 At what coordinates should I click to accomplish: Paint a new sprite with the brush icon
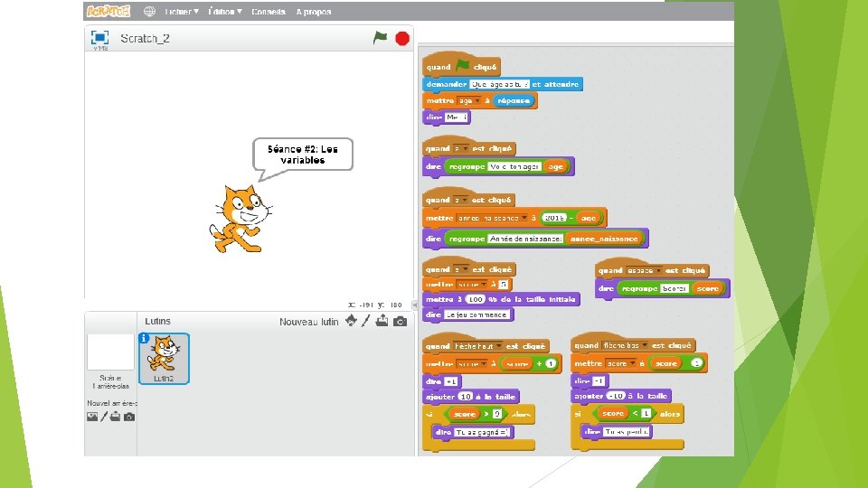[366, 320]
